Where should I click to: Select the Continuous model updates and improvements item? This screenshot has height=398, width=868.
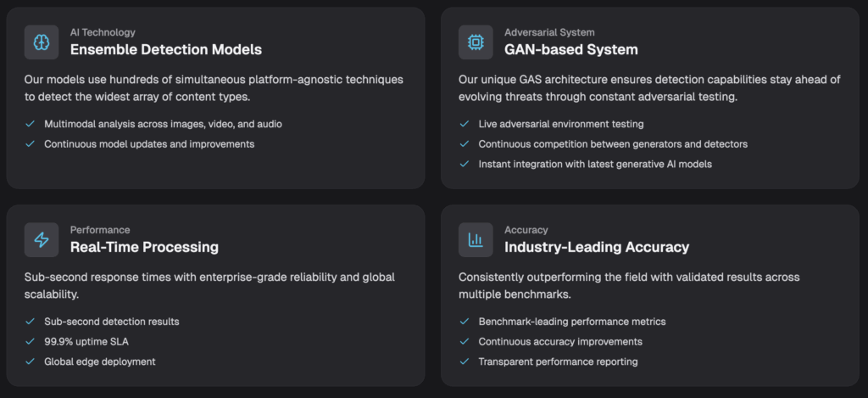pyautogui.click(x=149, y=144)
